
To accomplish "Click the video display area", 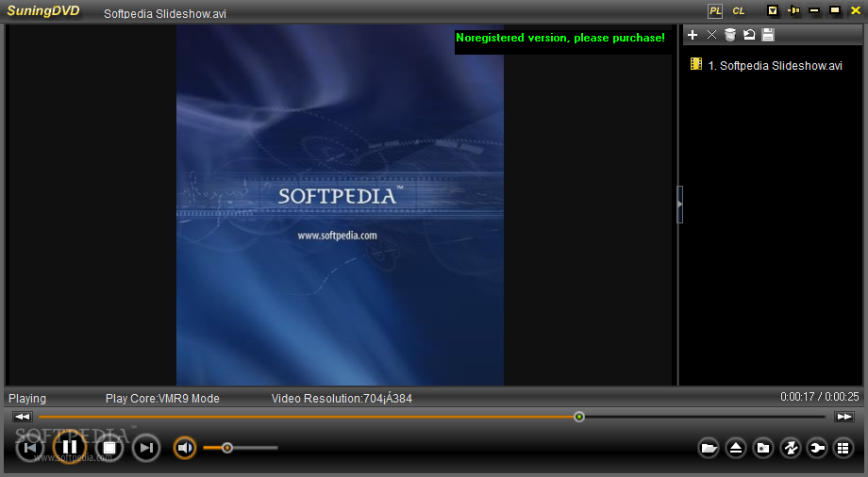I will [340, 205].
